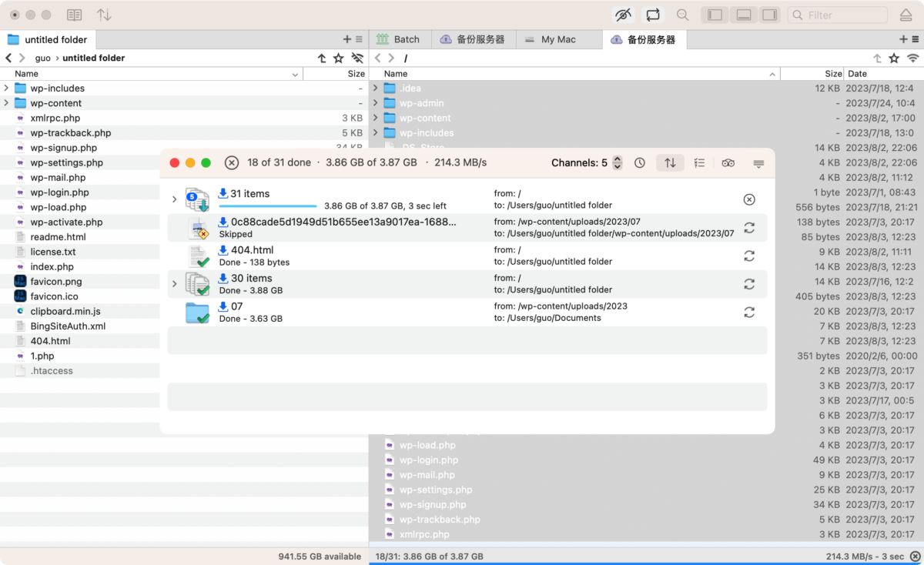Click the connection wifi icon in right pane

tap(912, 58)
